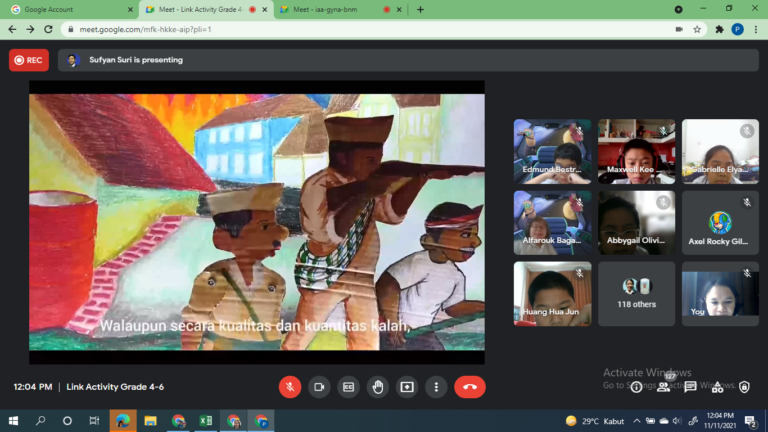Click the present now icon
The height and width of the screenshot is (432, 768).
[x=407, y=387]
